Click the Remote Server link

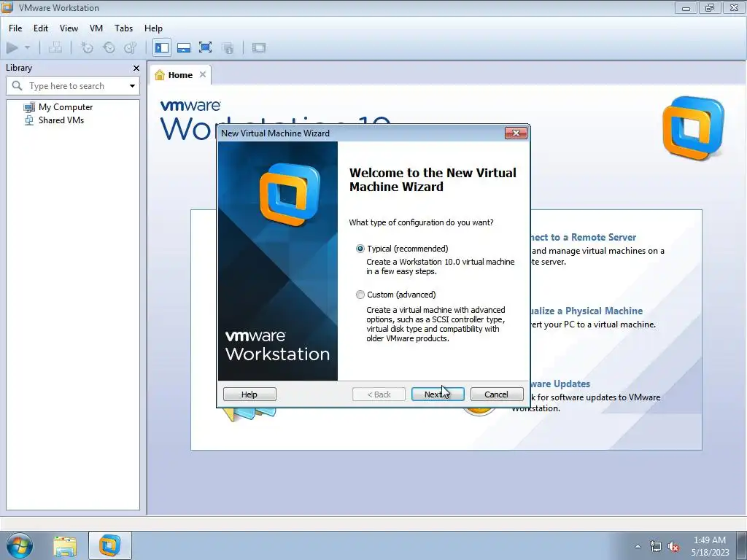[x=583, y=237]
